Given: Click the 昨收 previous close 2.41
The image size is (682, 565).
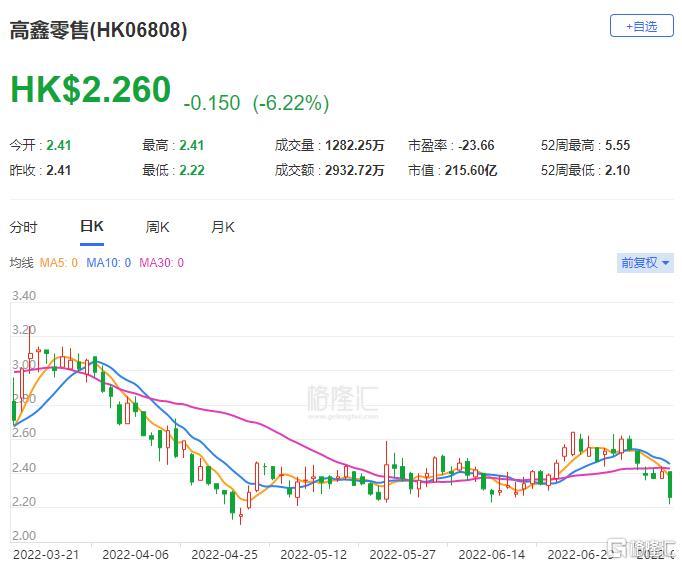Looking at the screenshot, I should [59, 170].
